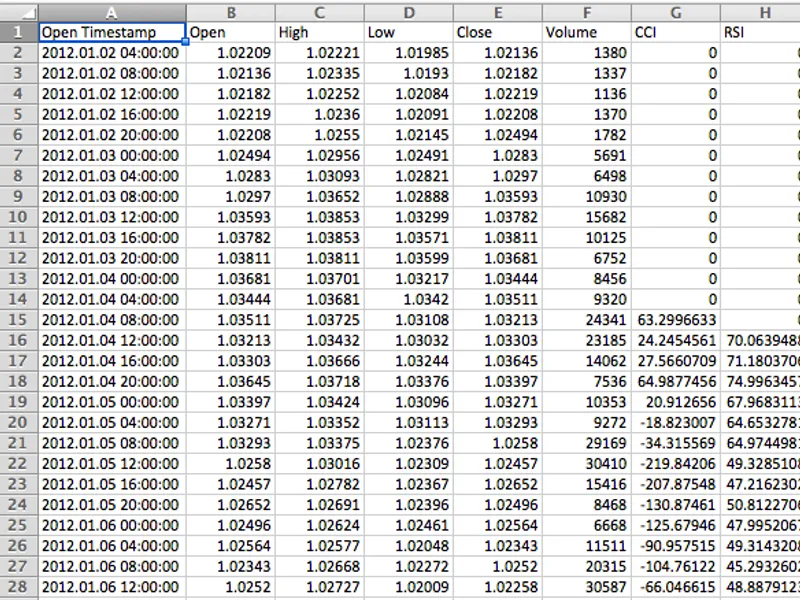Click CCI value -219.84206
The image size is (800, 600).
pos(676,464)
